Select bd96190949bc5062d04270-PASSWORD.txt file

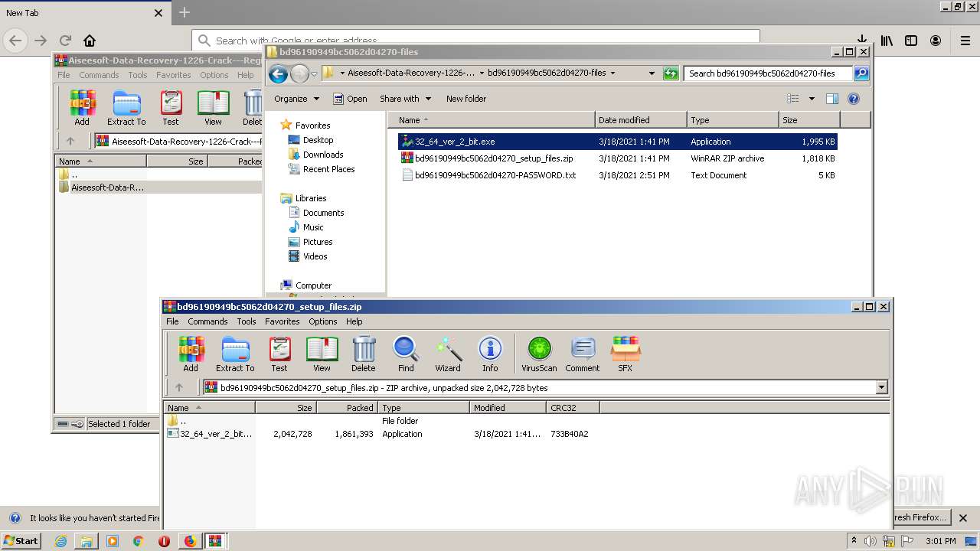617,175
